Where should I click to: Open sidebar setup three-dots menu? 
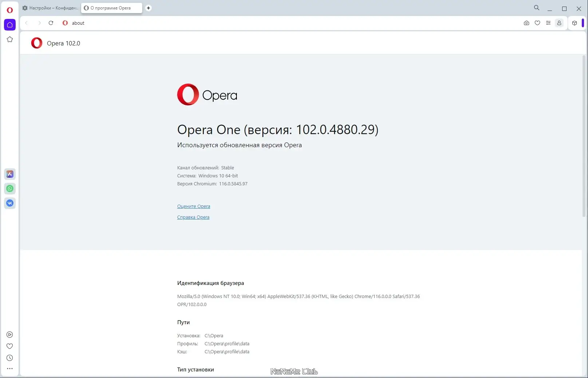[x=10, y=369]
